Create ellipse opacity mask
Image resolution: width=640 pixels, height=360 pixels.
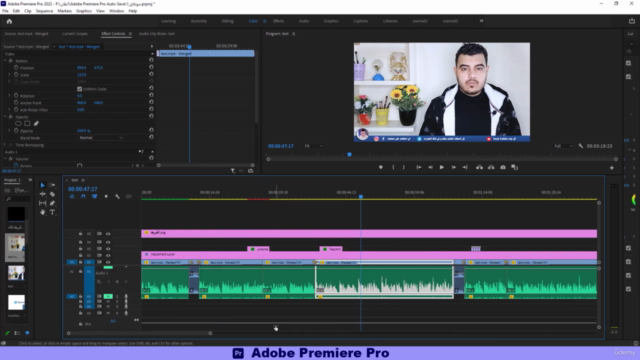click(x=18, y=124)
